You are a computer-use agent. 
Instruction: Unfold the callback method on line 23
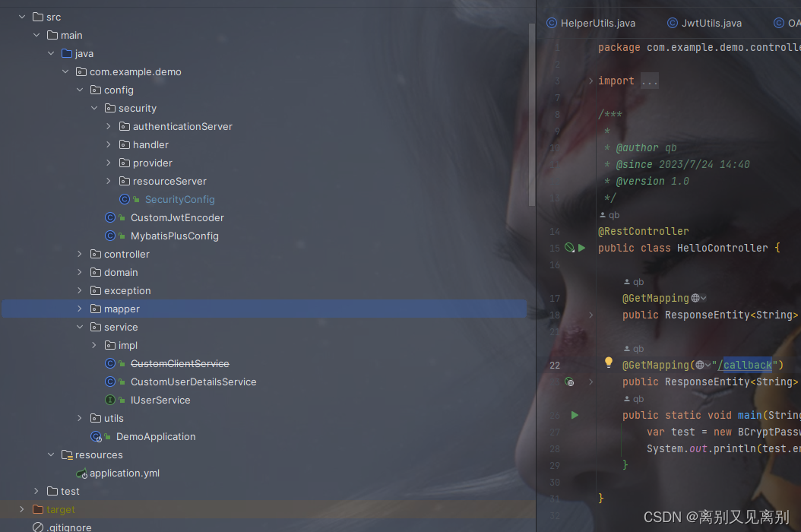[x=591, y=382]
